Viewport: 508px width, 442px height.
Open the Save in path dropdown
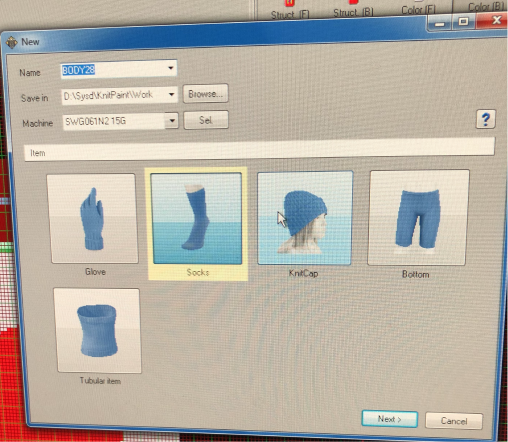point(171,94)
